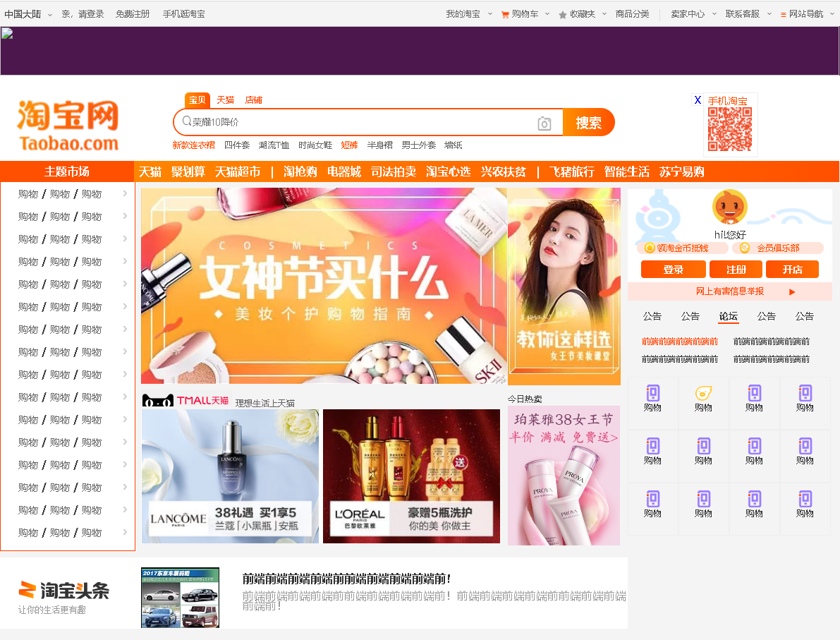Image resolution: width=840 pixels, height=640 pixels.
Task: Click the magnifier icon in search box
Action: pos(186,121)
